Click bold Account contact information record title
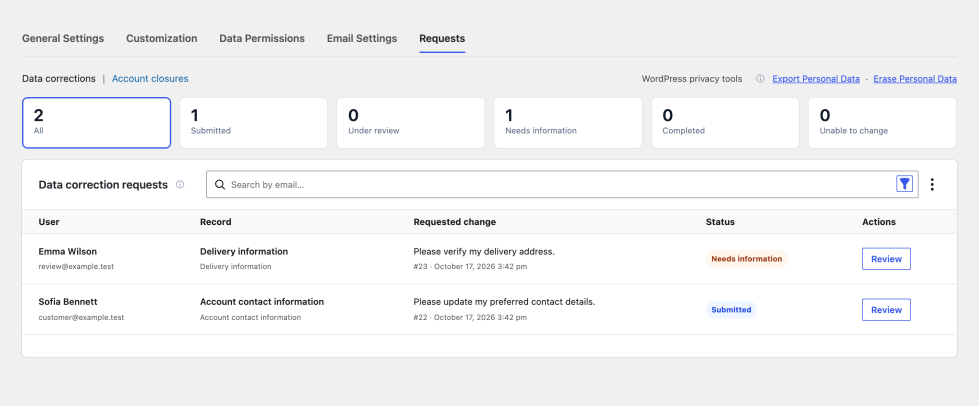This screenshot has width=979, height=406. click(x=262, y=302)
